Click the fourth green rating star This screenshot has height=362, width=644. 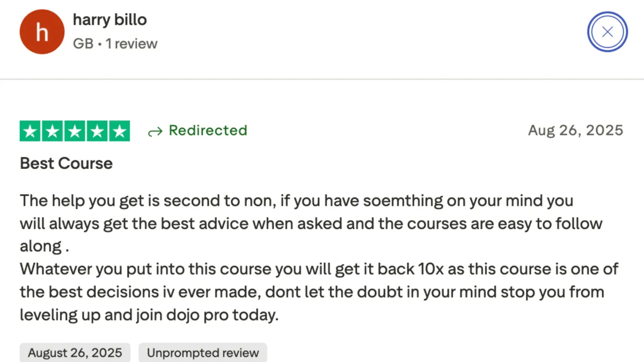point(97,131)
